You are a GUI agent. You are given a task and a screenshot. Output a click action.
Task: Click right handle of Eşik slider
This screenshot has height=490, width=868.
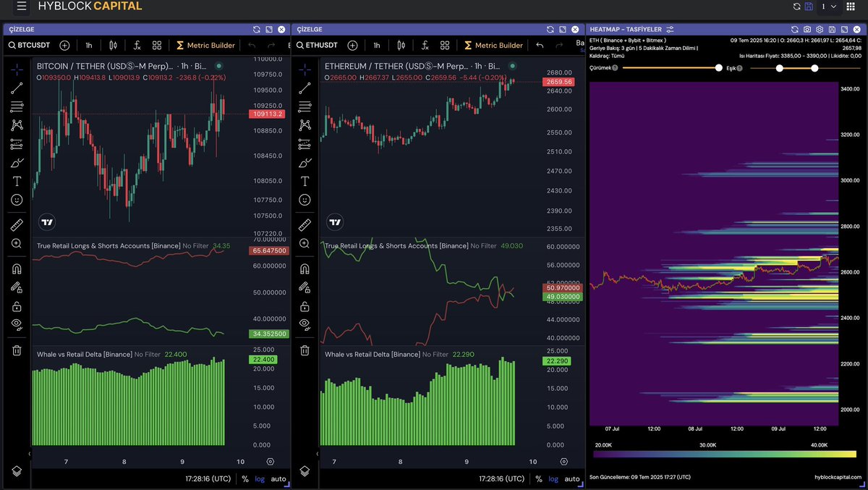pyautogui.click(x=814, y=68)
